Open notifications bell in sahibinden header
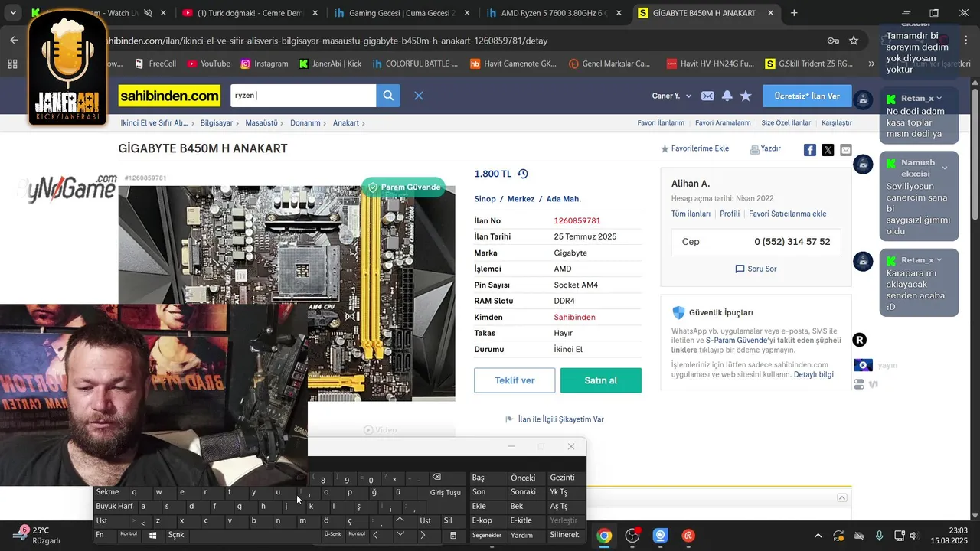Image resolution: width=980 pixels, height=551 pixels. pos(727,96)
